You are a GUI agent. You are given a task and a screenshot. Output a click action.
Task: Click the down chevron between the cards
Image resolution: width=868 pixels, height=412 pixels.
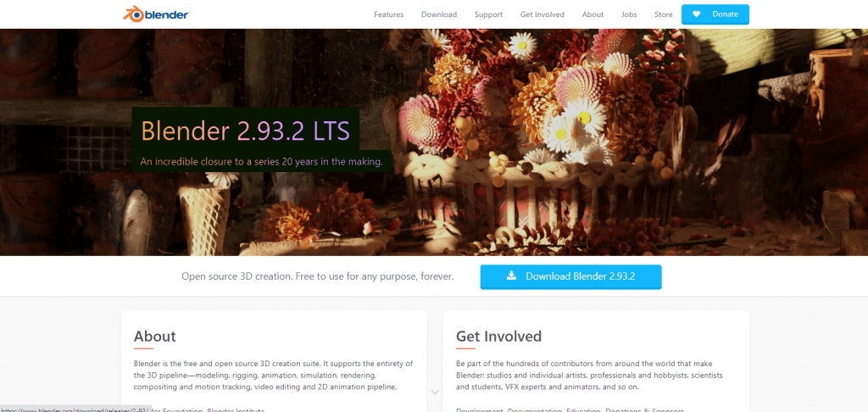435,392
